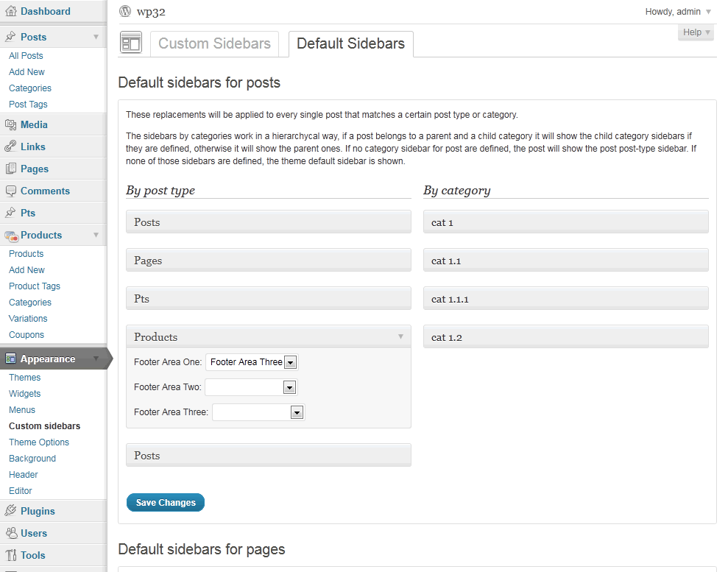Click the Media icon in sidebar
The image size is (728, 572).
tap(10, 124)
